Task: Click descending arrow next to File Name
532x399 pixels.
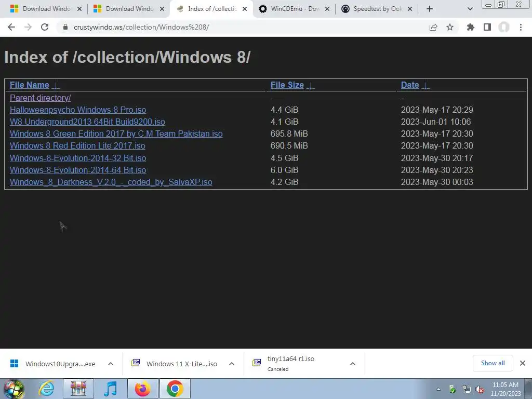Action: pyautogui.click(x=56, y=86)
